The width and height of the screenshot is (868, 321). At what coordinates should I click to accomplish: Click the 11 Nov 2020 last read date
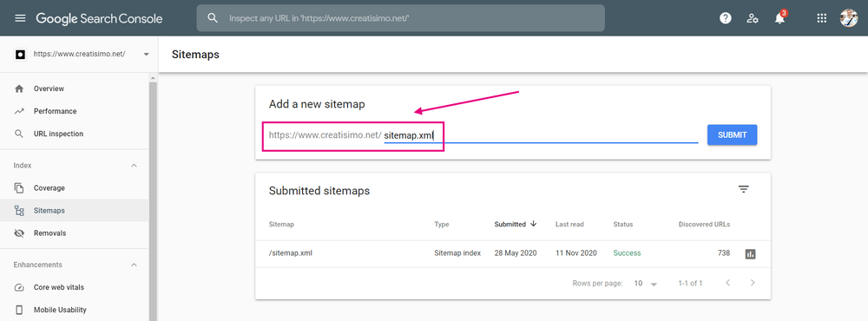[576, 253]
